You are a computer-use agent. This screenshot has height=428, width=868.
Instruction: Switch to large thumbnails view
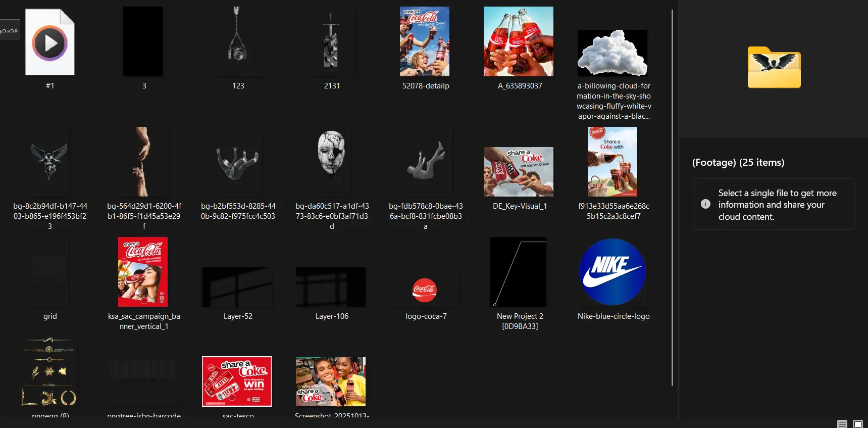857,424
